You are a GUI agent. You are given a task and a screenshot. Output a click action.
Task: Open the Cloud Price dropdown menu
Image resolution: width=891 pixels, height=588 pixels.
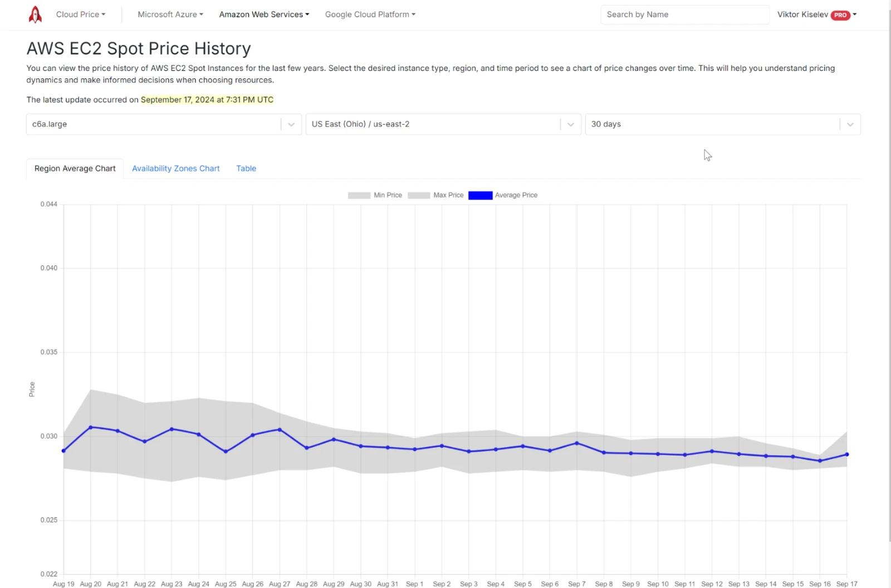point(81,14)
